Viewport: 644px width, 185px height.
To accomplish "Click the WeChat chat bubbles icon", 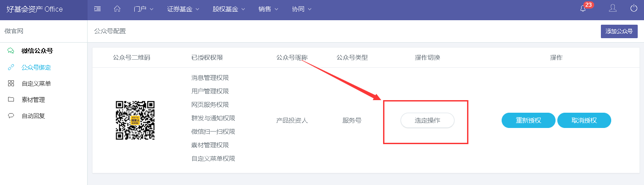I will pyautogui.click(x=11, y=51).
